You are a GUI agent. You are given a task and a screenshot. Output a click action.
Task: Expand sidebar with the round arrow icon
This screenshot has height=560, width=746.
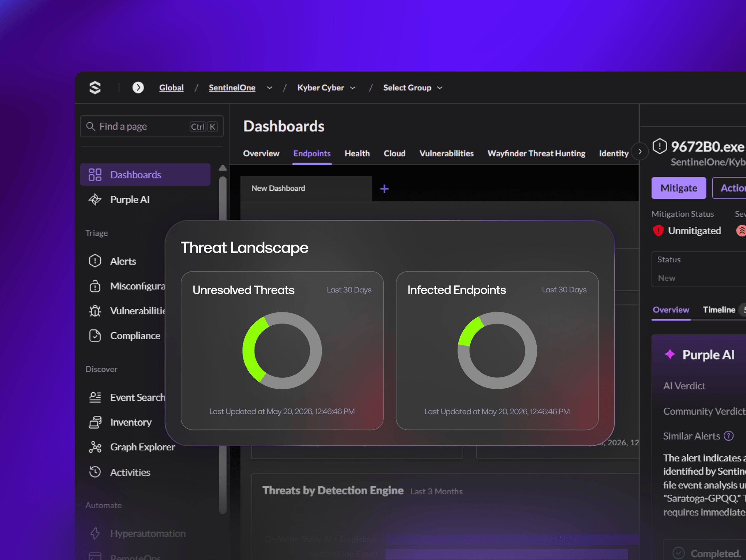point(138,88)
